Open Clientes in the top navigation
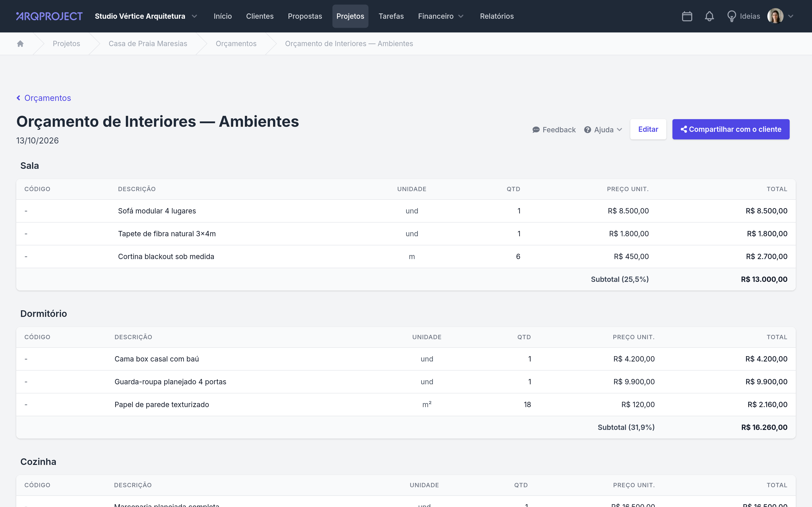Viewport: 812px width, 507px height. pyautogui.click(x=260, y=16)
